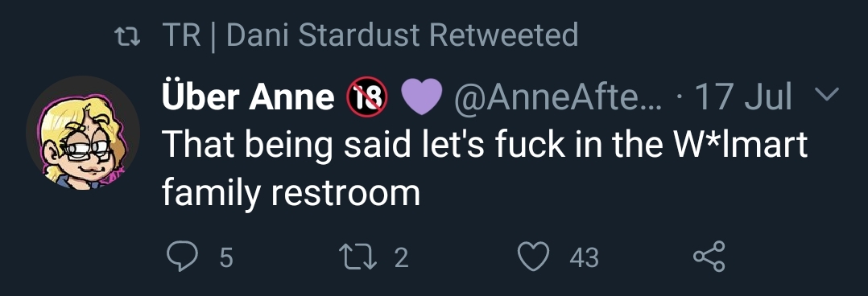868x296 pixels.
Task: Click the no-under-18 emoji badge
Action: click(367, 97)
